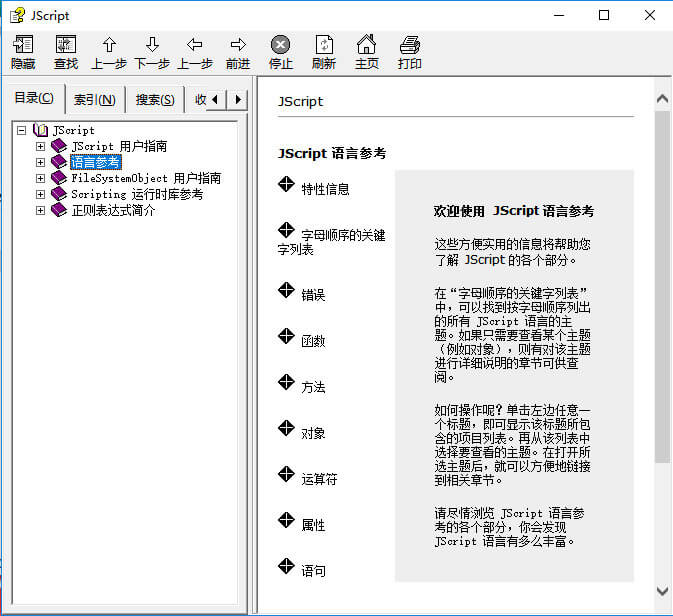This screenshot has height=616, width=673.
Task: Open the 方法 link
Action: click(x=313, y=387)
